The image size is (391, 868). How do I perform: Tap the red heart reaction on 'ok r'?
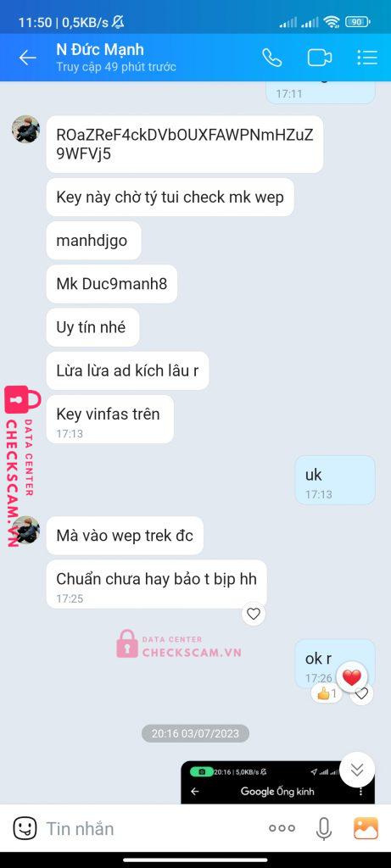tap(352, 677)
